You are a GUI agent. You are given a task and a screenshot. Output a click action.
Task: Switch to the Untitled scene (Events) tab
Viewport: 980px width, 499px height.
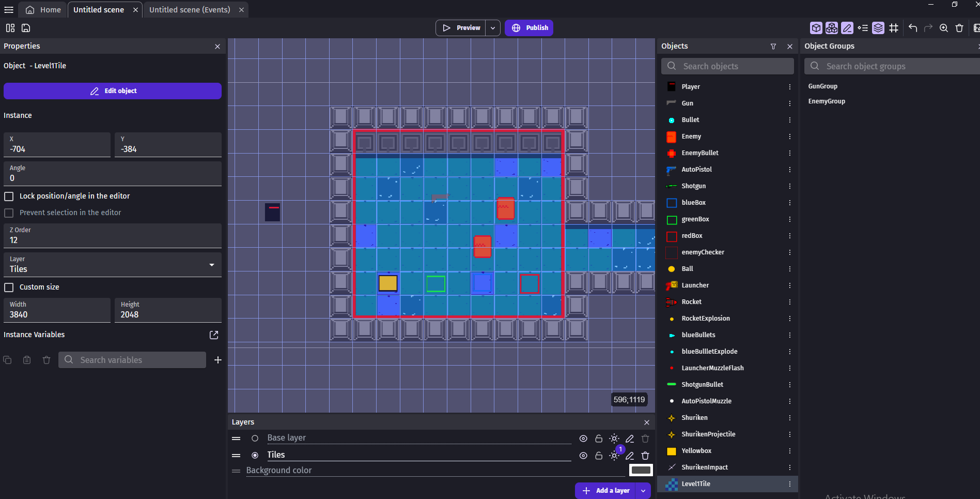click(190, 10)
